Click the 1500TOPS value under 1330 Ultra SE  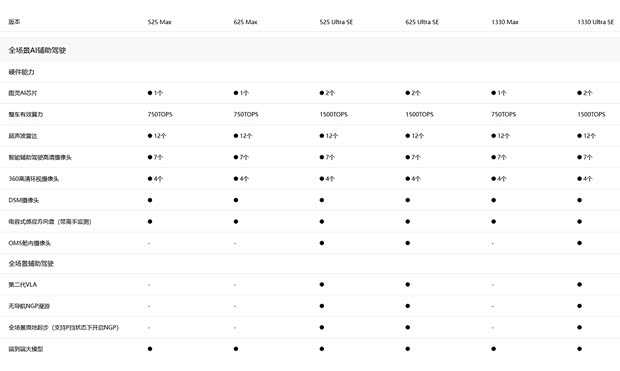(x=591, y=114)
